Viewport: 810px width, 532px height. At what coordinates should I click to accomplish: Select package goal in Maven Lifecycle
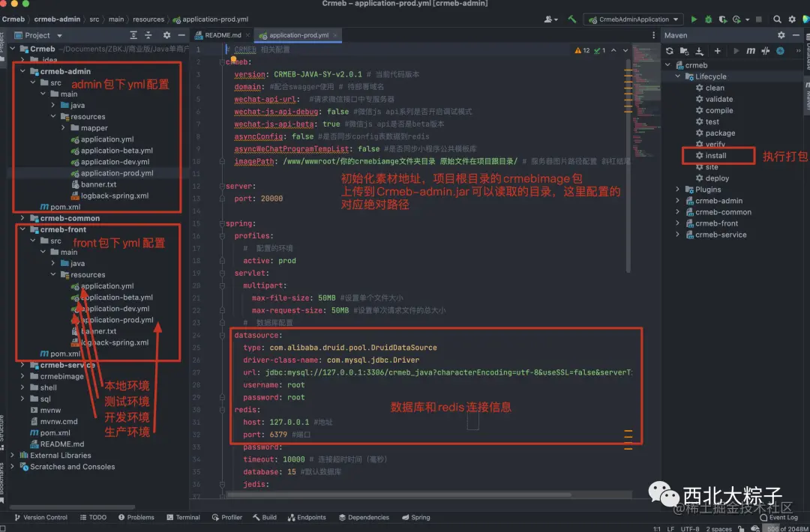(x=720, y=133)
